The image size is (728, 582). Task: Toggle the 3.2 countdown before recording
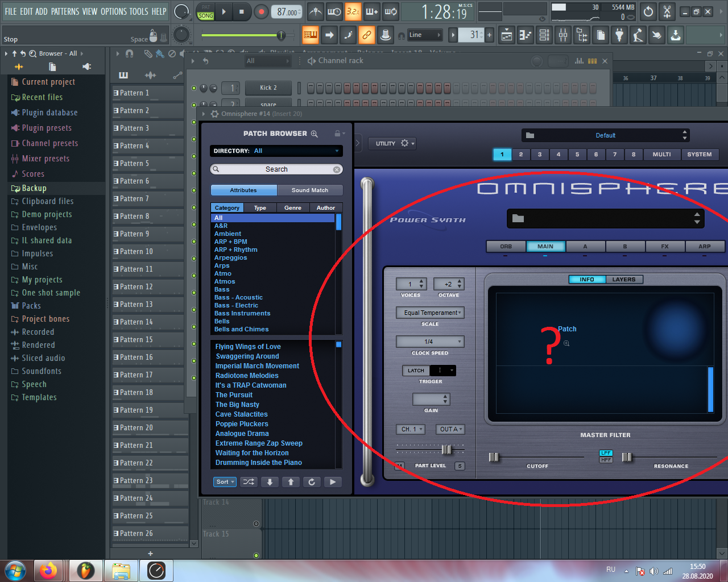(x=353, y=11)
